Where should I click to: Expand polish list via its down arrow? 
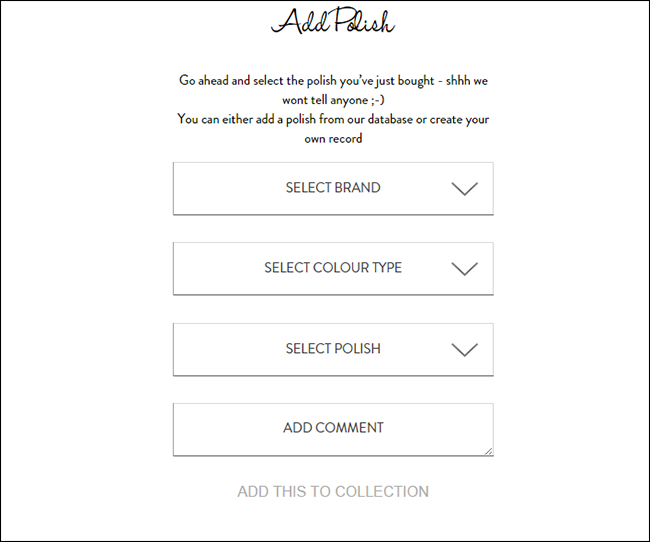click(464, 350)
